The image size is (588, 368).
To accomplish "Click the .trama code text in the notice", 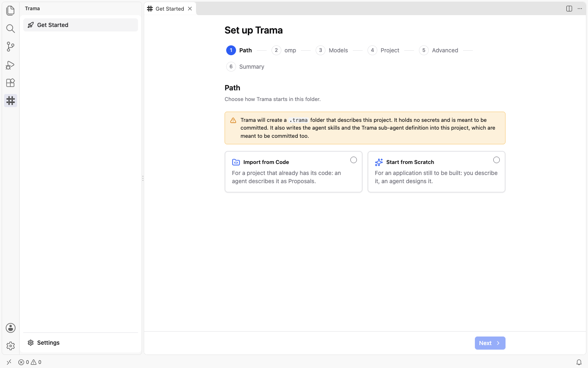I will (298, 120).
